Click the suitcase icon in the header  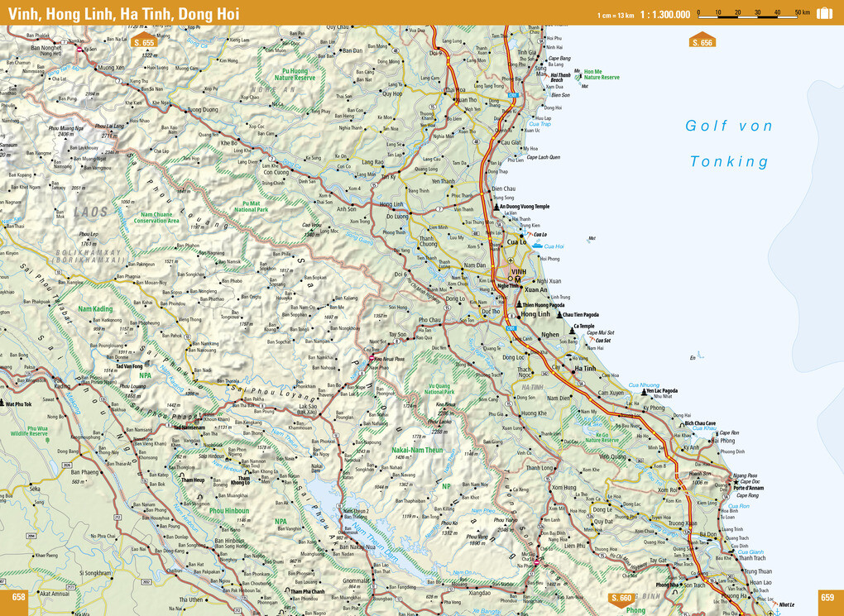824,12
